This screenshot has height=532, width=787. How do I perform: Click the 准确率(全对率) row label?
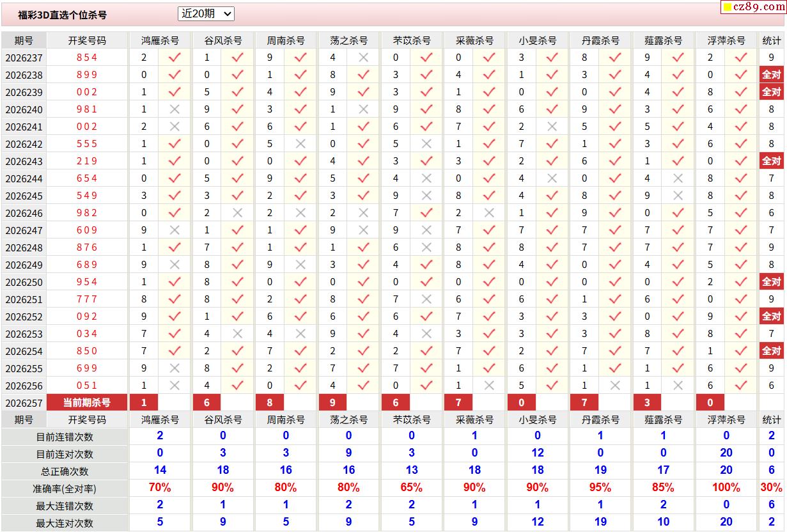coord(65,489)
